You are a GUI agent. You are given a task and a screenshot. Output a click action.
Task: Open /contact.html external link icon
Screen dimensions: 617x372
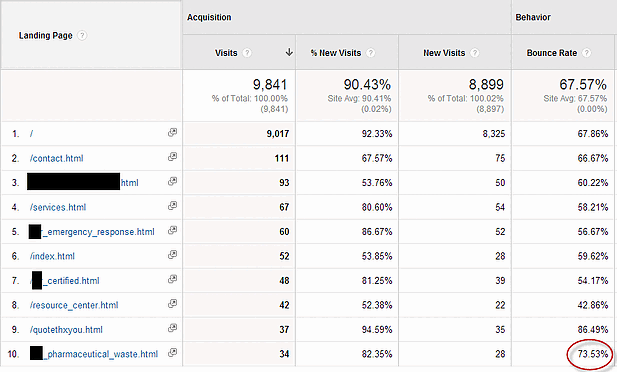coord(172,157)
